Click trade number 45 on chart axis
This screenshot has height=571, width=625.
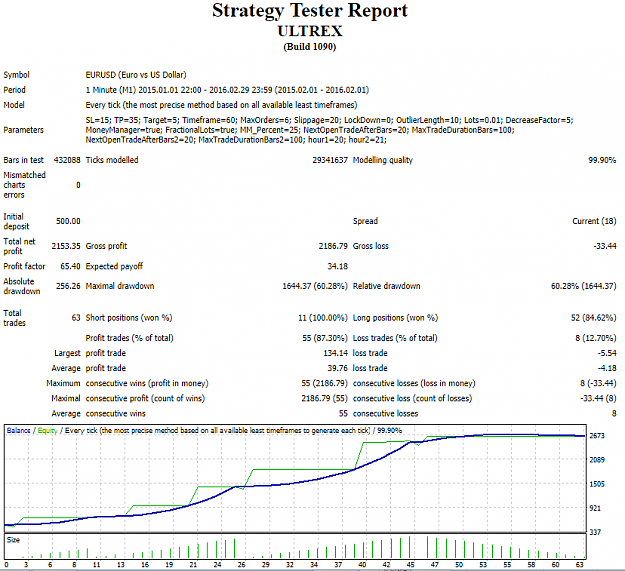pyautogui.click(x=411, y=565)
